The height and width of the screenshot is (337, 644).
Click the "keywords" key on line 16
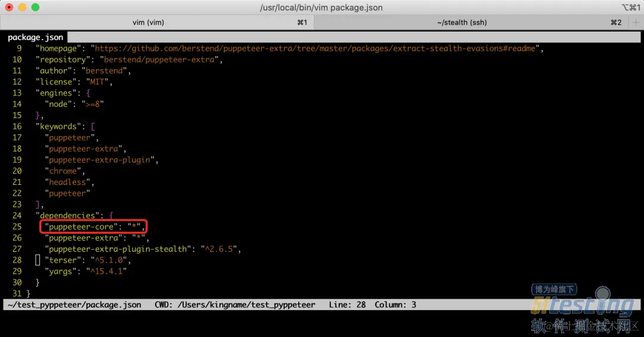coord(58,126)
